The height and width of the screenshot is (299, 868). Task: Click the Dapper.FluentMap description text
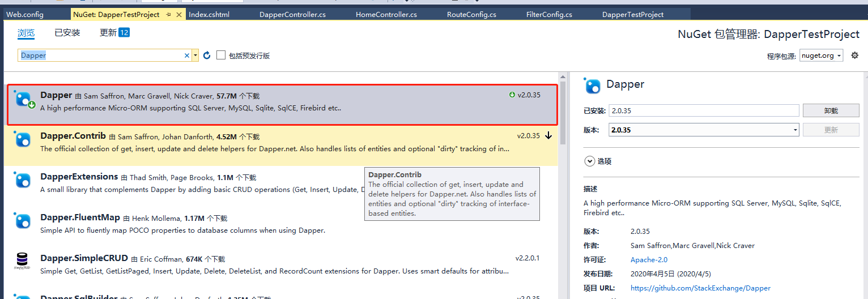[182, 230]
